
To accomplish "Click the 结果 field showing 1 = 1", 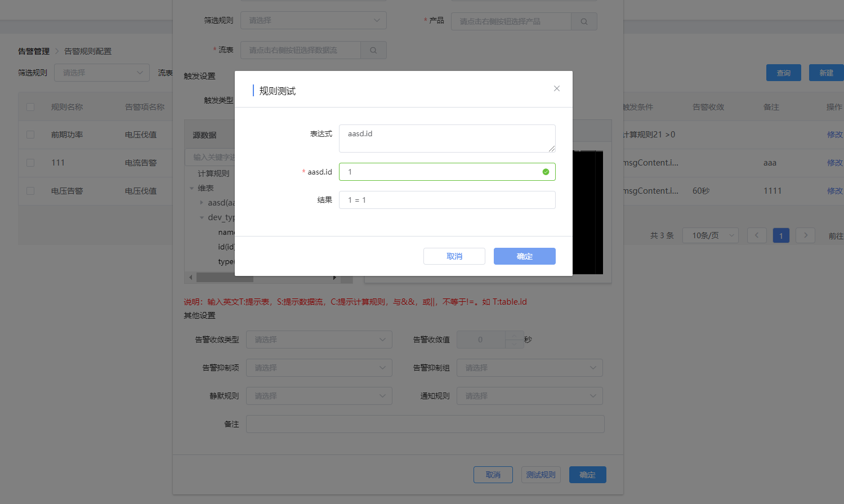I will pyautogui.click(x=447, y=200).
